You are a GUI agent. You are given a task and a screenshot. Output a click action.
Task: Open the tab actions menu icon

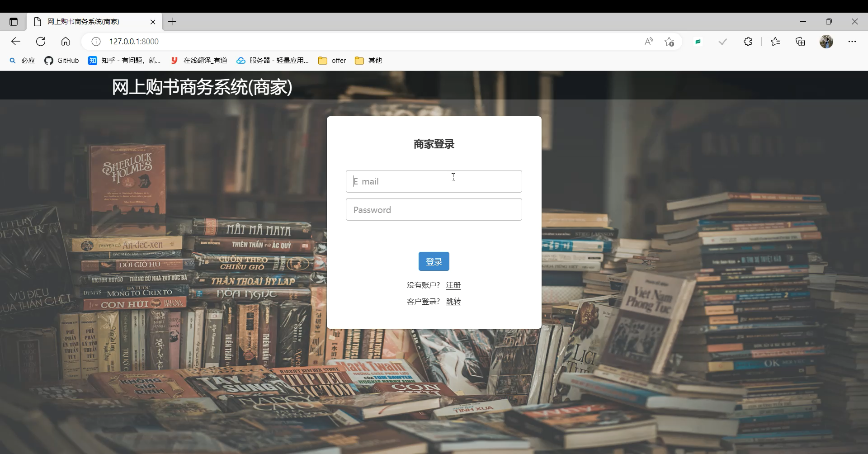point(14,22)
